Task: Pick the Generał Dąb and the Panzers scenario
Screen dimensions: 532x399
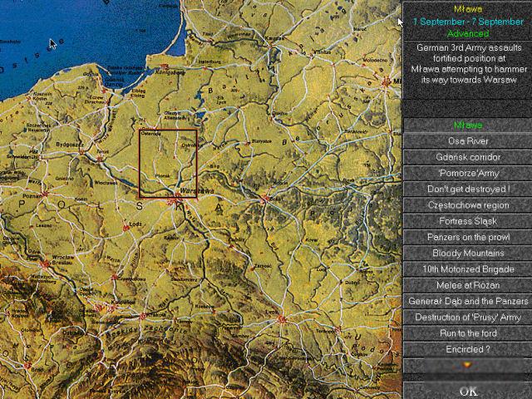Action: point(468,301)
